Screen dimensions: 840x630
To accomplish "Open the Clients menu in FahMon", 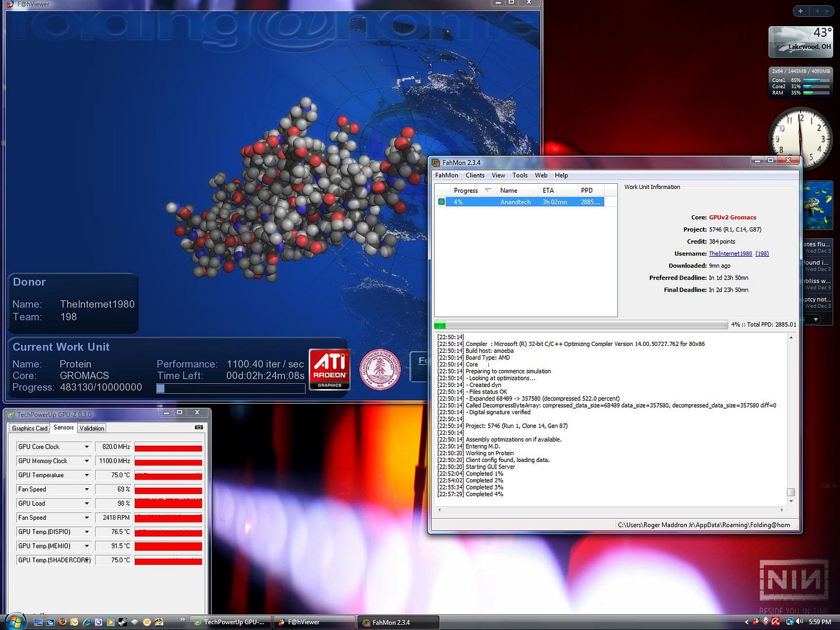I will pyautogui.click(x=475, y=176).
